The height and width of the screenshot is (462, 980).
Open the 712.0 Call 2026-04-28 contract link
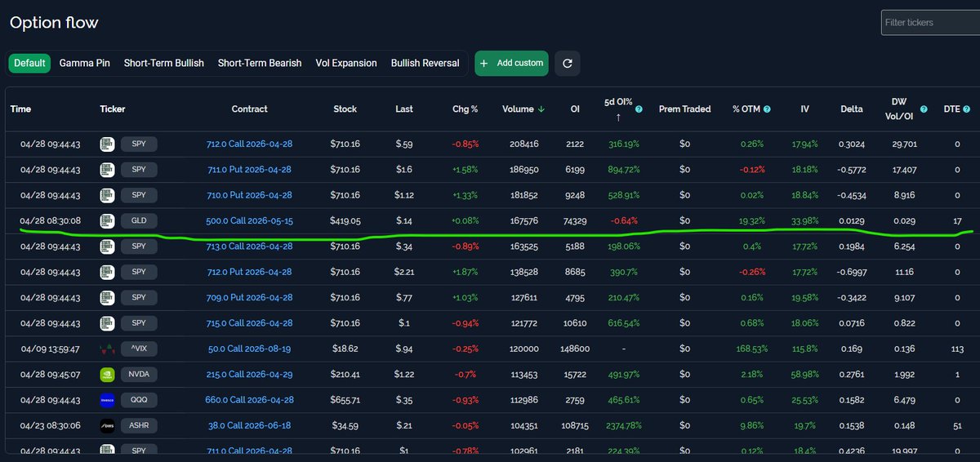(x=249, y=144)
